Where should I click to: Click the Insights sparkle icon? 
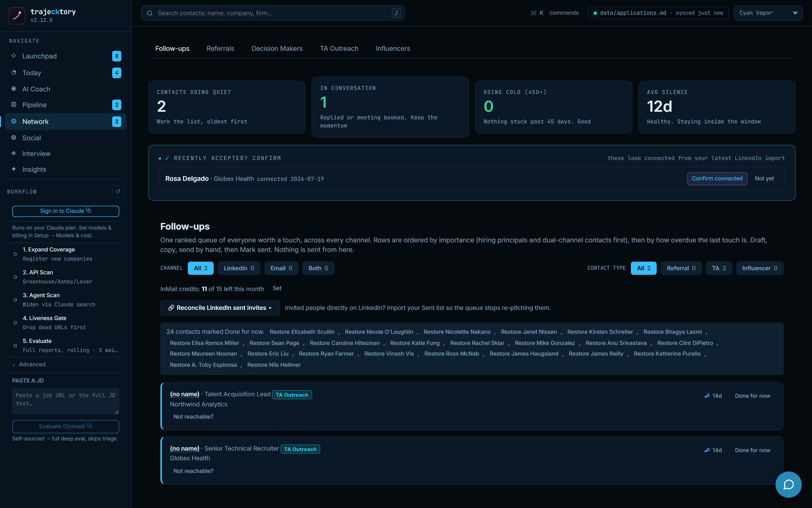[x=14, y=169]
